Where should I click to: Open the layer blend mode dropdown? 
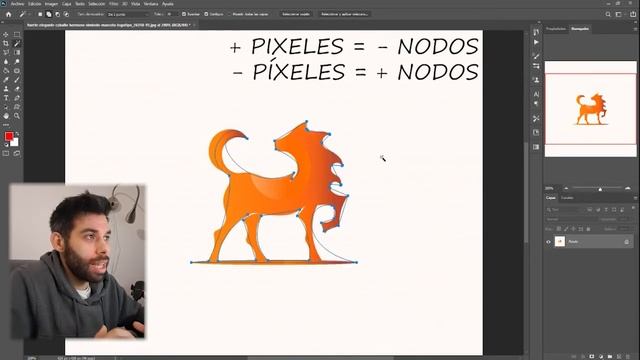point(570,219)
